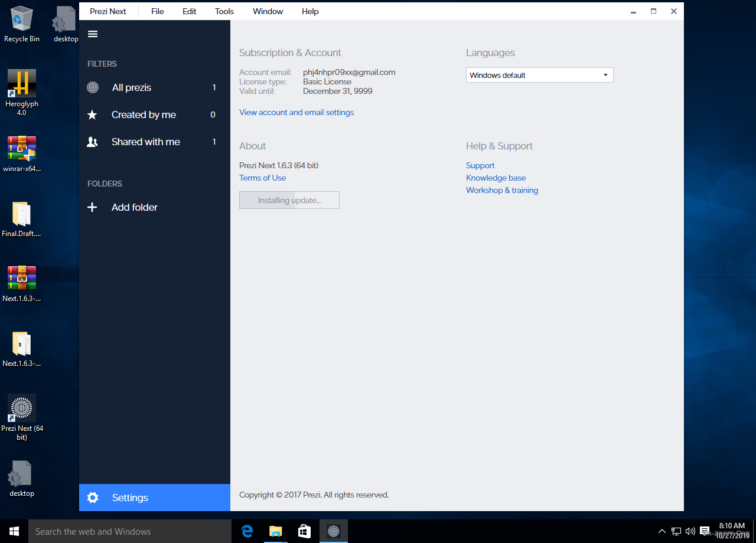Open the Shared with me filter
The height and width of the screenshot is (543, 756).
[154, 142]
